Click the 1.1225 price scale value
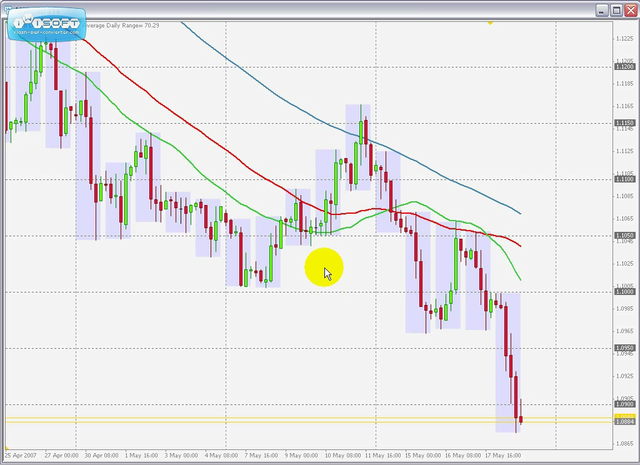The width and height of the screenshot is (640, 465). (x=624, y=39)
